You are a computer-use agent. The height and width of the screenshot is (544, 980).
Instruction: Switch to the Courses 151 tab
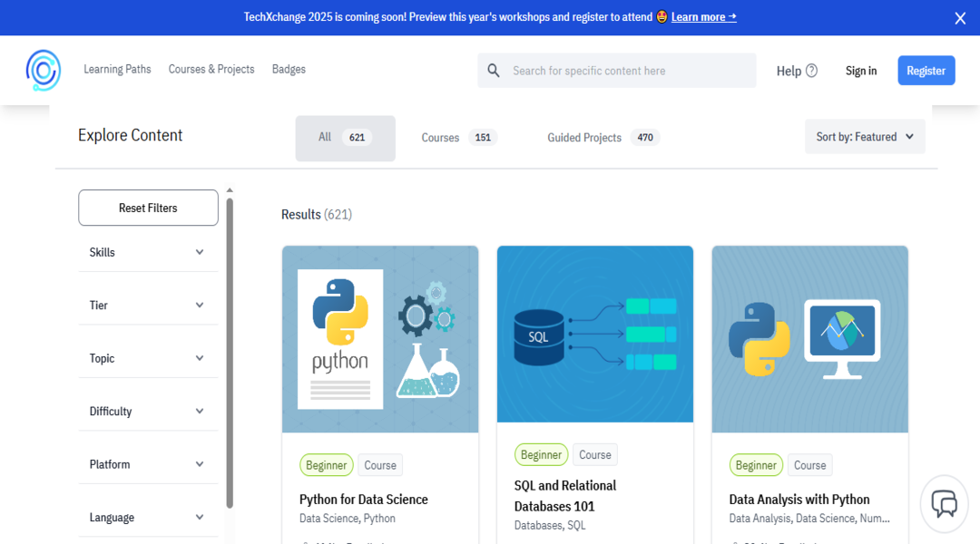tap(459, 138)
